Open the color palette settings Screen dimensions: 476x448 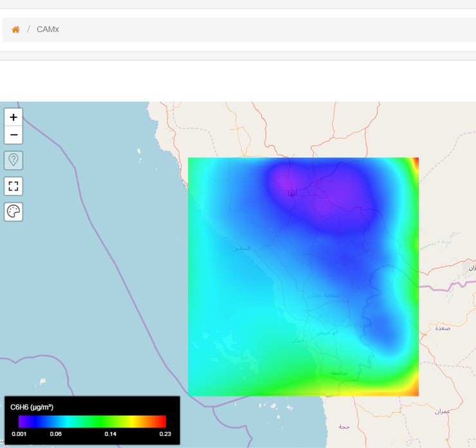coord(14,212)
